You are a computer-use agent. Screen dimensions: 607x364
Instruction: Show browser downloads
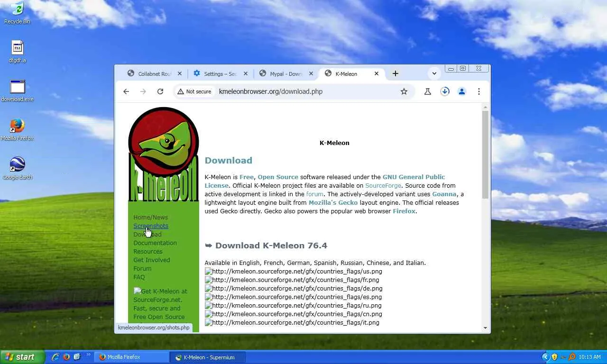pyautogui.click(x=445, y=91)
